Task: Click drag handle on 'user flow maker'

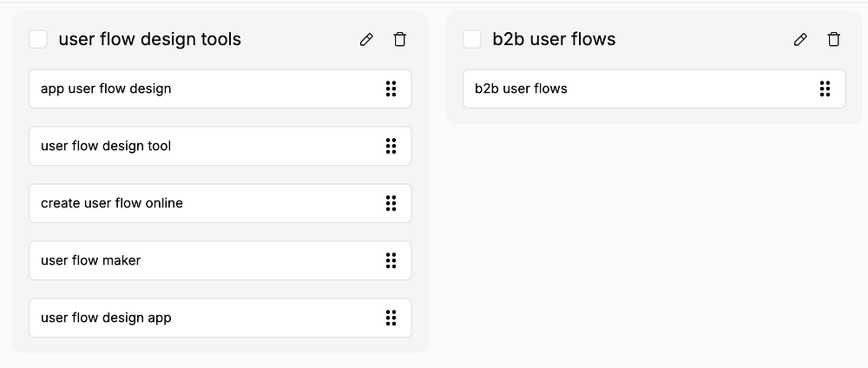Action: [x=391, y=260]
